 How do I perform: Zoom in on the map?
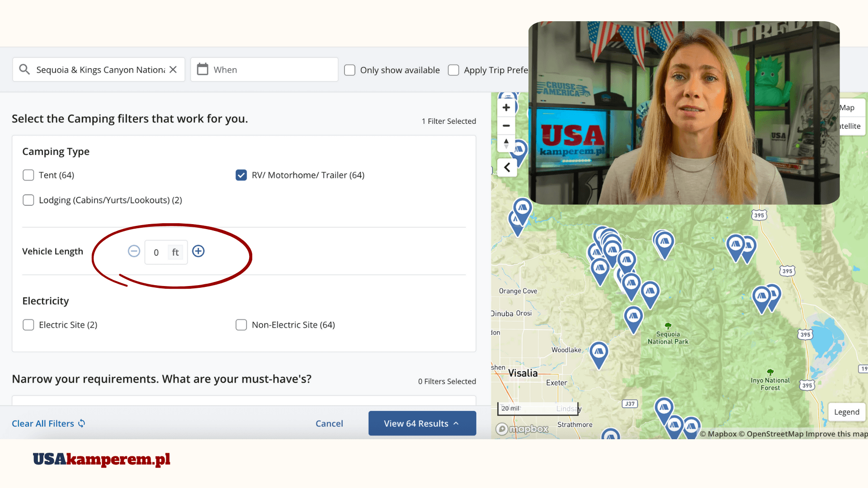coord(506,108)
